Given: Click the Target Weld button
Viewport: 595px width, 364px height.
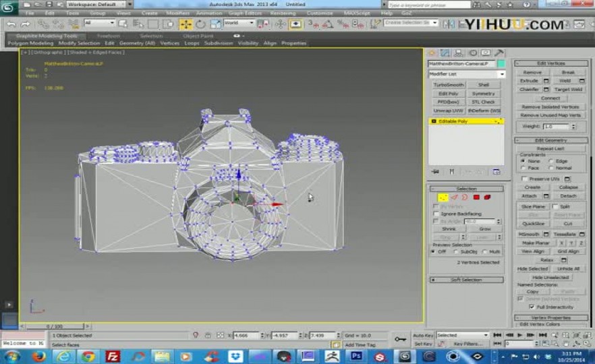Looking at the screenshot, I should [x=568, y=90].
